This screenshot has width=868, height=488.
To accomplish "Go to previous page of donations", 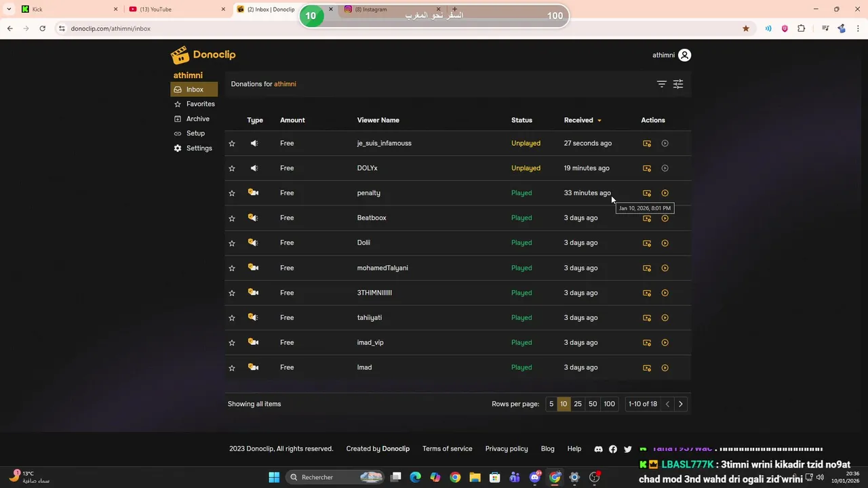I will [x=667, y=404].
